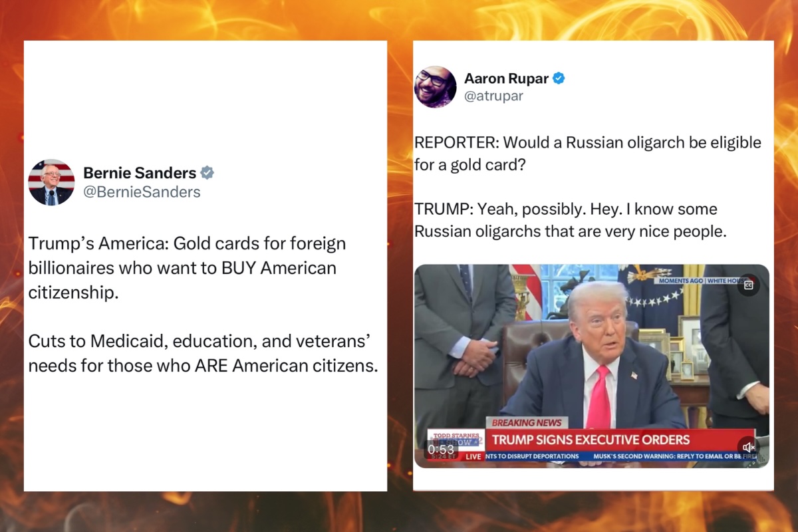Visit the @BernieSanders handle
The image size is (798, 532).
(x=142, y=192)
